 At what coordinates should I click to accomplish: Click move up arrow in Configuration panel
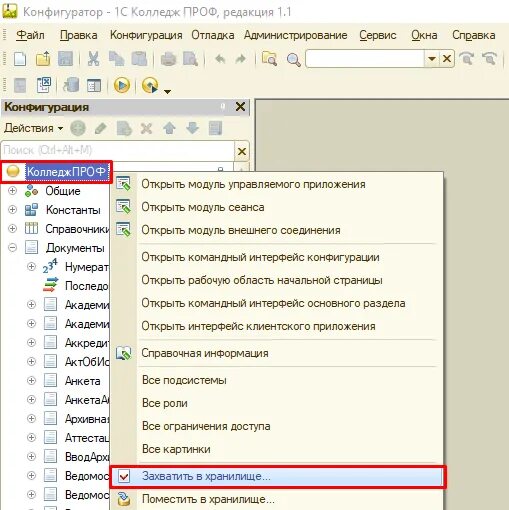[170, 128]
